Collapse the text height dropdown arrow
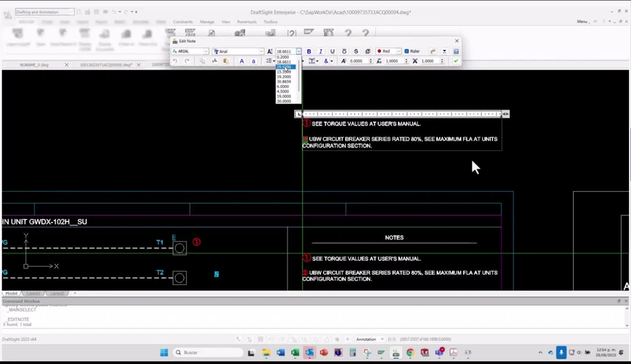The image size is (631, 364). 298,51
